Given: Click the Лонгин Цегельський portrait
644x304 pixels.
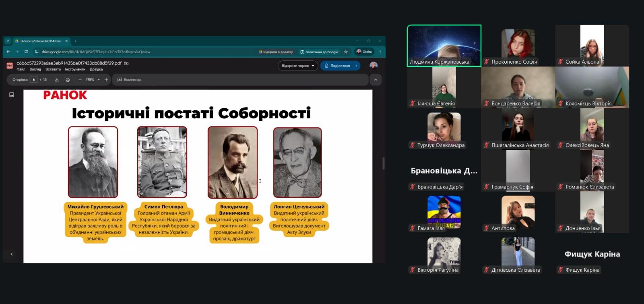Looking at the screenshot, I should click(x=297, y=162).
